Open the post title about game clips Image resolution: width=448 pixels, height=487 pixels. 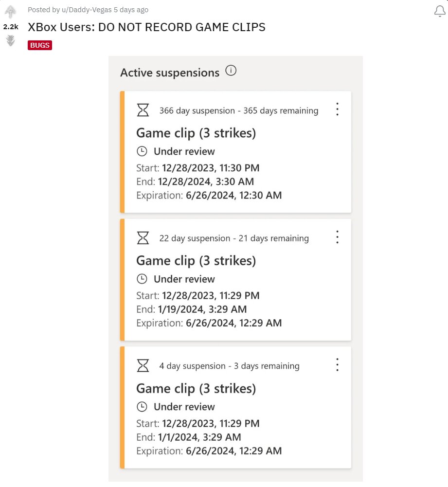coord(146,27)
